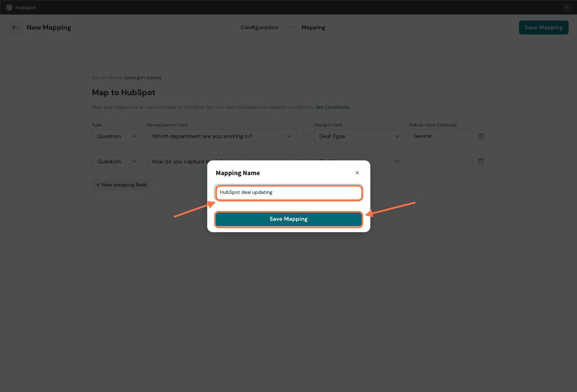Viewport: 577px width, 392px height.
Task: Delete the Deal Type mapping row
Action: 481,136
